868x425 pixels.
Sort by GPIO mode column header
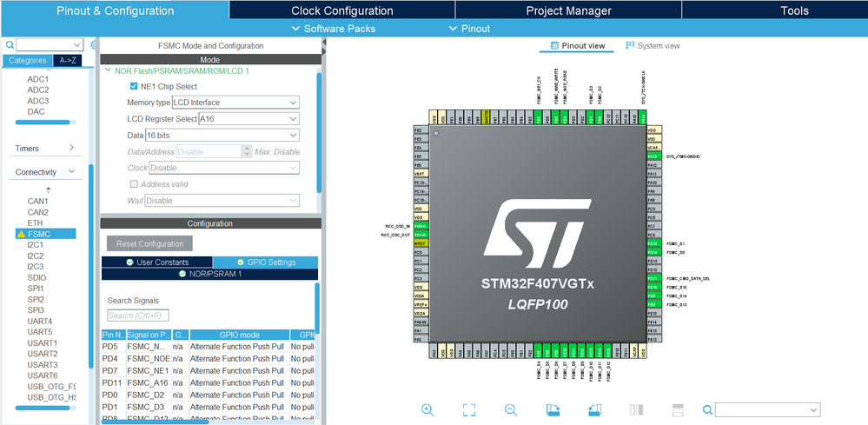pos(239,335)
